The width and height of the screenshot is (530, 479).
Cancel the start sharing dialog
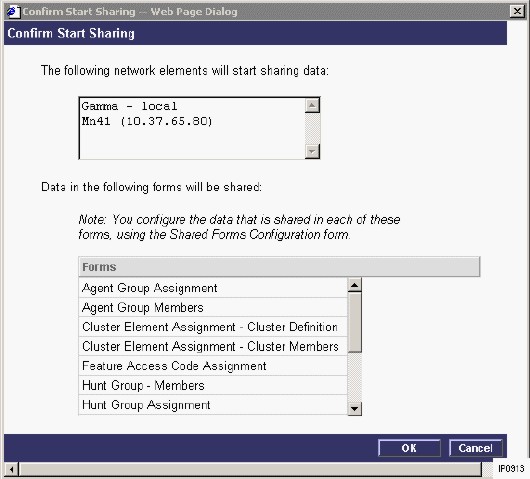(475, 448)
